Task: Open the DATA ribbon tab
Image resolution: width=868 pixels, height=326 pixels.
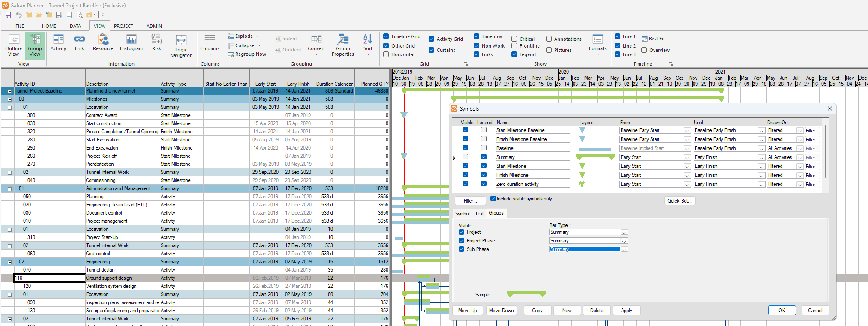Action: pyautogui.click(x=75, y=26)
